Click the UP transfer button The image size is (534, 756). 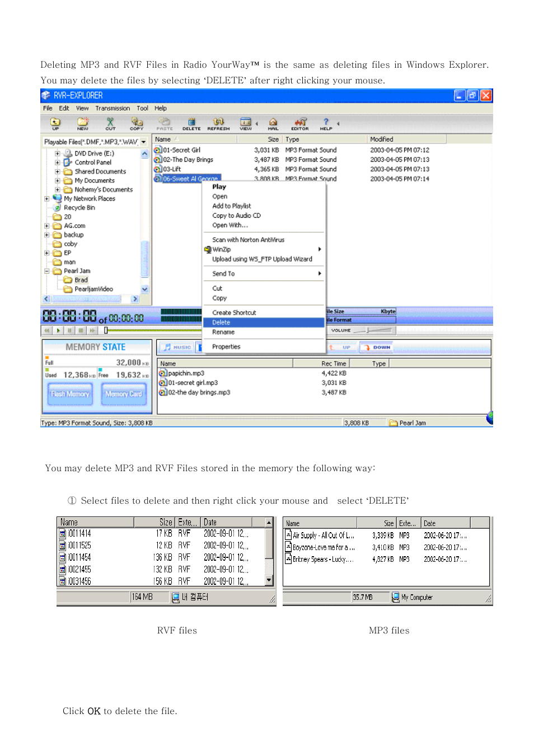pyautogui.click(x=341, y=347)
